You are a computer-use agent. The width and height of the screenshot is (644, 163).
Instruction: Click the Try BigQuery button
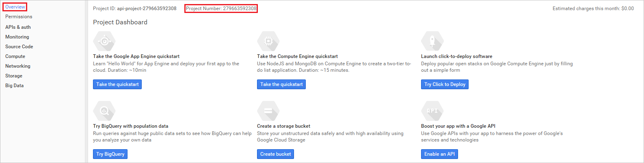(x=110, y=154)
